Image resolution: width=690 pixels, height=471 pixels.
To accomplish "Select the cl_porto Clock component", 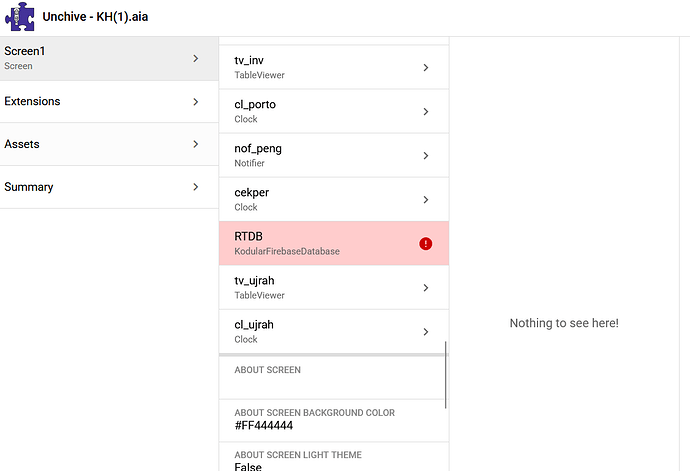I will tap(334, 111).
